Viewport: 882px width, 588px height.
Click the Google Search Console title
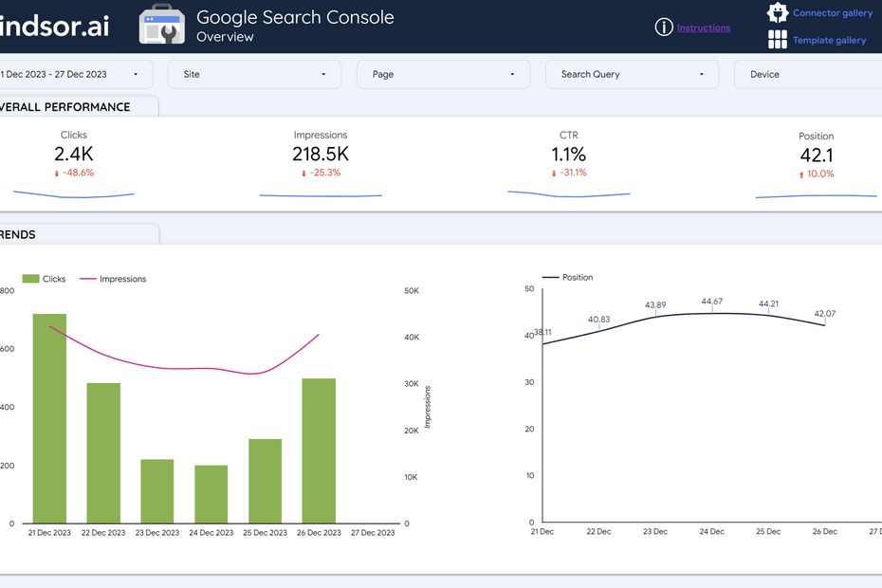tap(295, 17)
